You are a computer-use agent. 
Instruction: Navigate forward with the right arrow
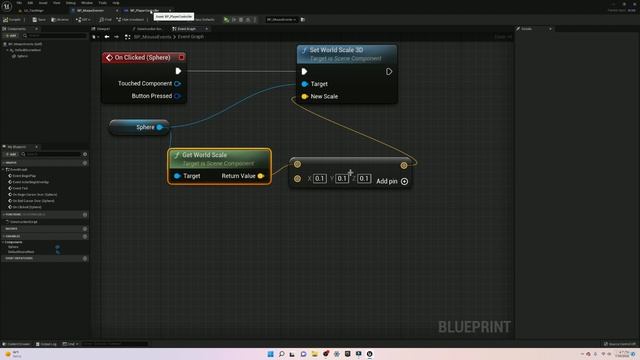pyautogui.click(x=117, y=37)
